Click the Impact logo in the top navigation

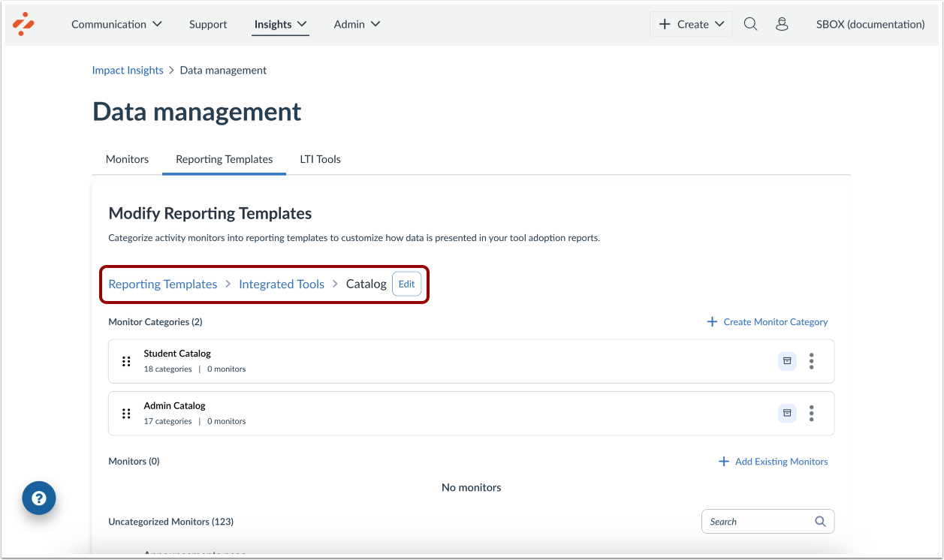coord(23,23)
